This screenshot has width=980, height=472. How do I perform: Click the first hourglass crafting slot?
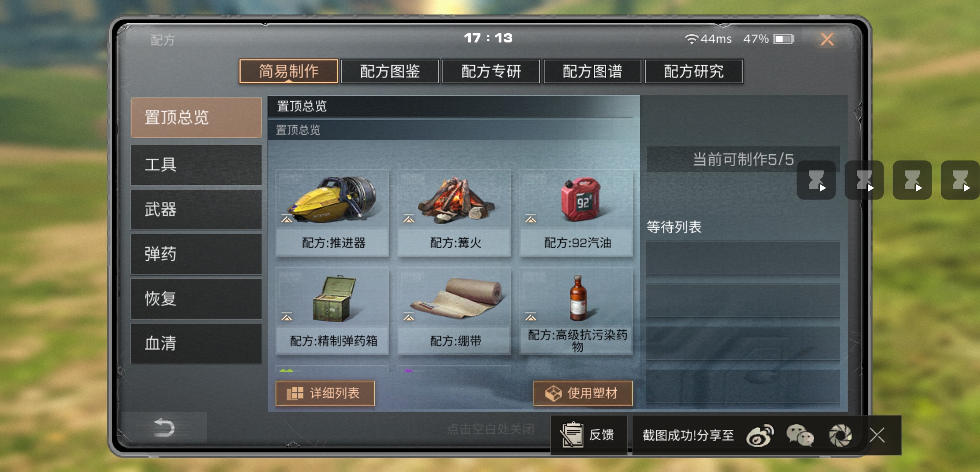tap(816, 180)
